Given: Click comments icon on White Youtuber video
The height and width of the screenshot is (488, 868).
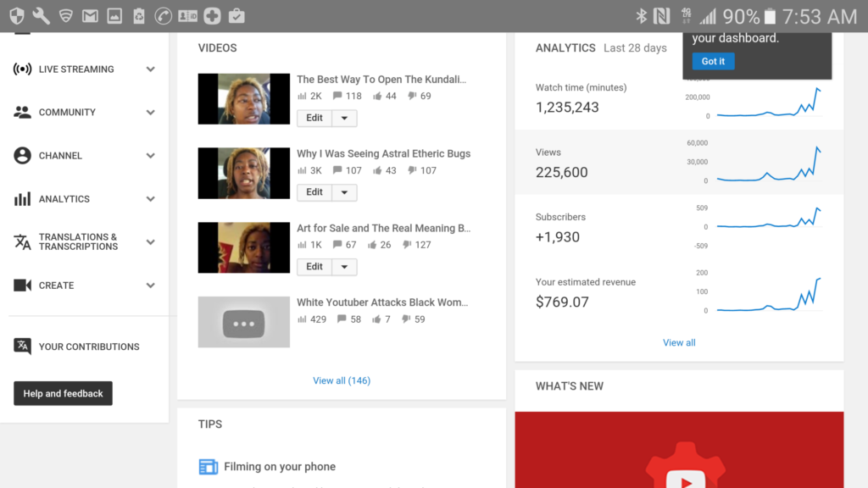Looking at the screenshot, I should (x=342, y=319).
